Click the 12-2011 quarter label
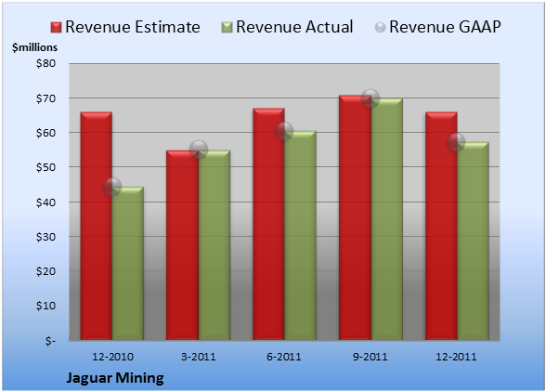 coord(456,357)
